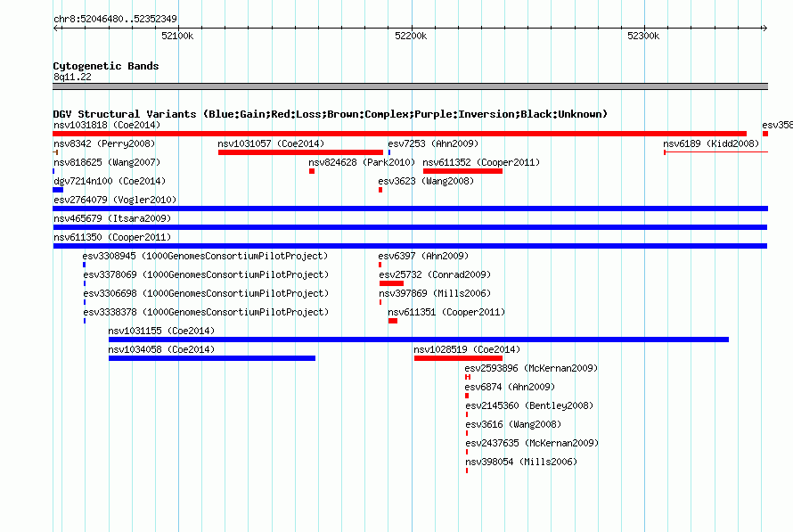Click the blue nsv465679 gain bar
This screenshot has height=532, width=793.
(x=410, y=227)
